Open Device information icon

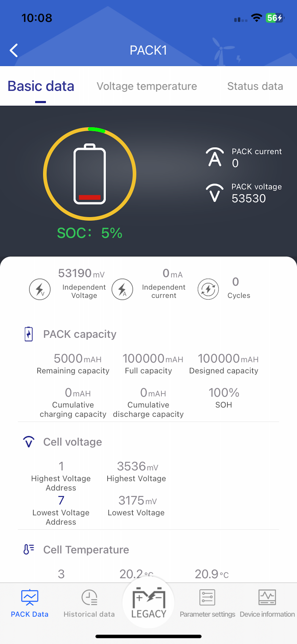click(x=267, y=597)
